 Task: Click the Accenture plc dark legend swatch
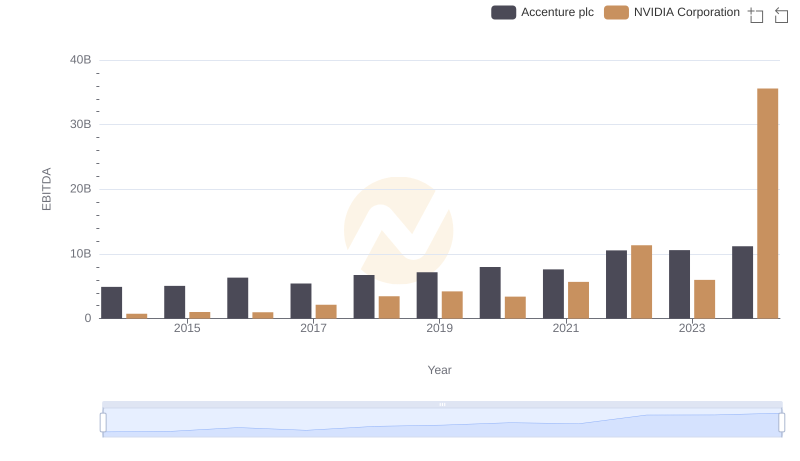tap(504, 12)
